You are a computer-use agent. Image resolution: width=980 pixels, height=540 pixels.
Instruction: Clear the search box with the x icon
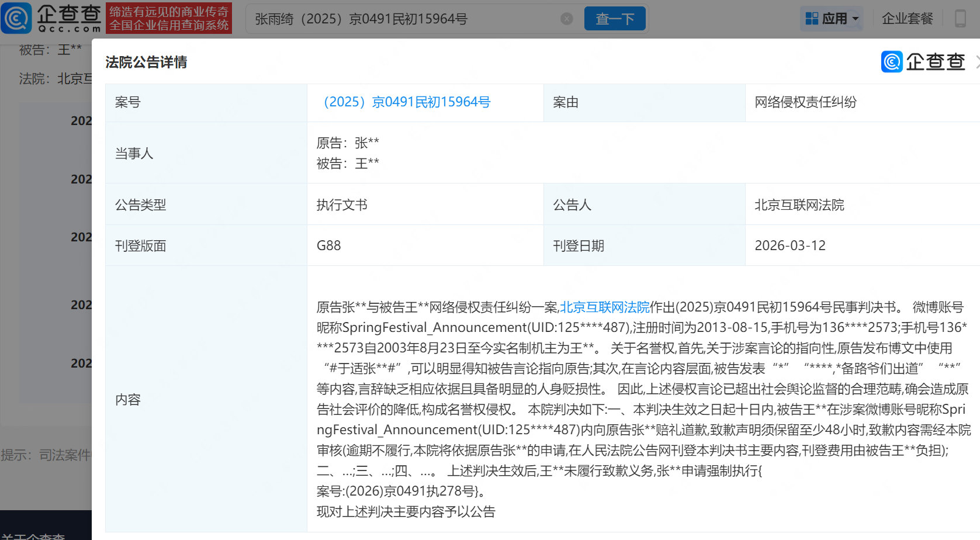click(566, 19)
